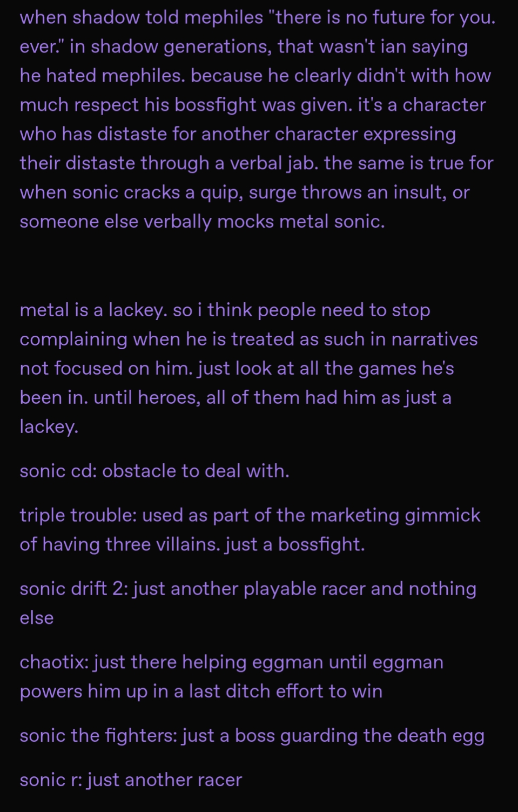Click the line "someone else verbally mocks metal sonic."
The image size is (518, 812).
tap(203, 222)
